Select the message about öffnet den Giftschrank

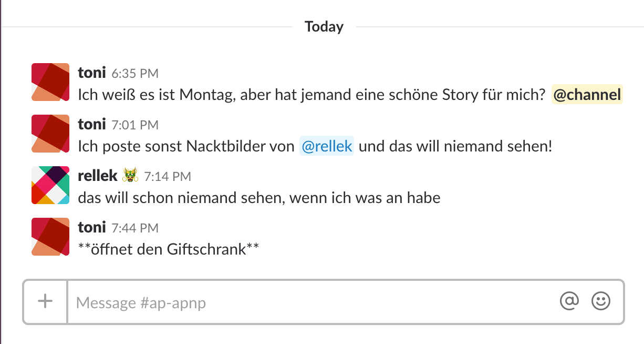169,248
